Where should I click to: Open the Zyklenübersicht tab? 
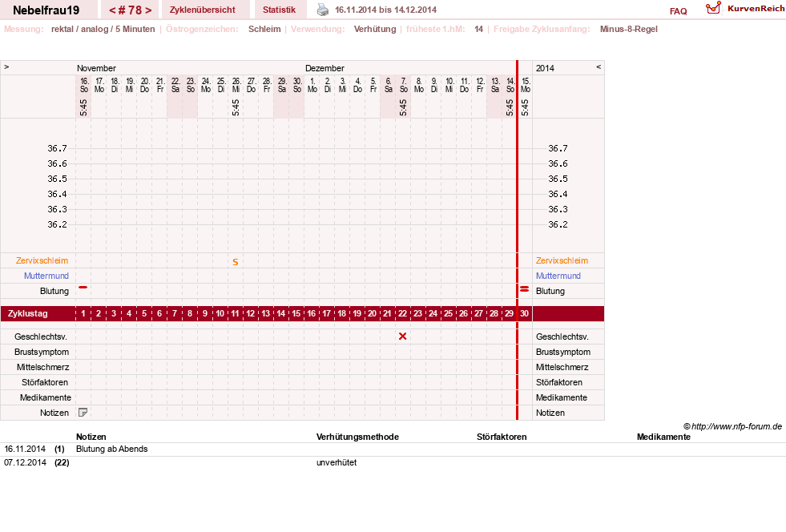coord(203,10)
